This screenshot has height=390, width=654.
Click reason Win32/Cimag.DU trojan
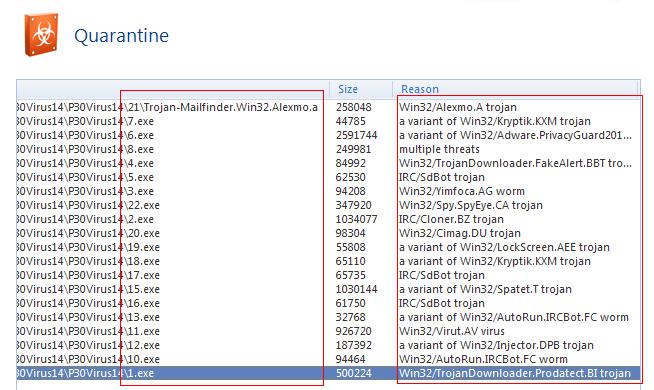(x=460, y=233)
